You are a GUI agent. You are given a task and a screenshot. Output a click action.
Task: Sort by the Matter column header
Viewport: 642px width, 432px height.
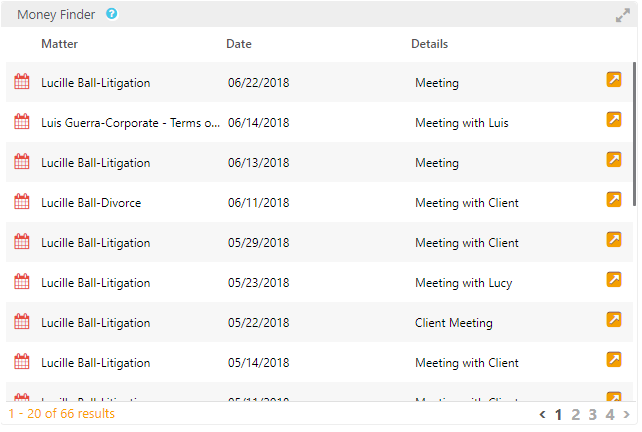tap(59, 44)
